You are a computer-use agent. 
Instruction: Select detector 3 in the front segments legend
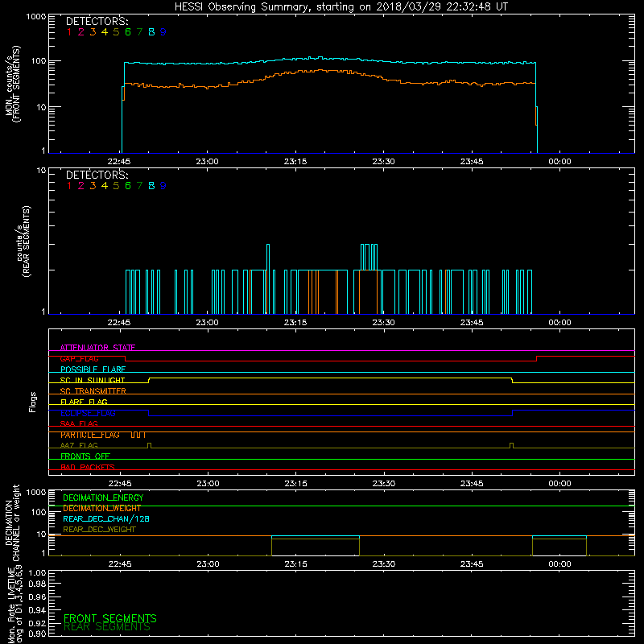93,32
